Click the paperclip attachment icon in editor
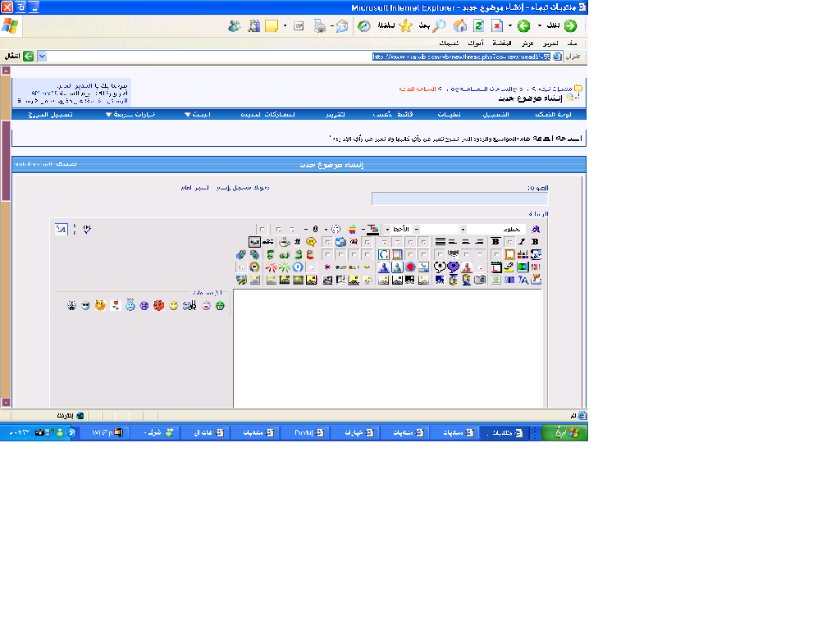Image resolution: width=840 pixels, height=630 pixels. click(316, 230)
